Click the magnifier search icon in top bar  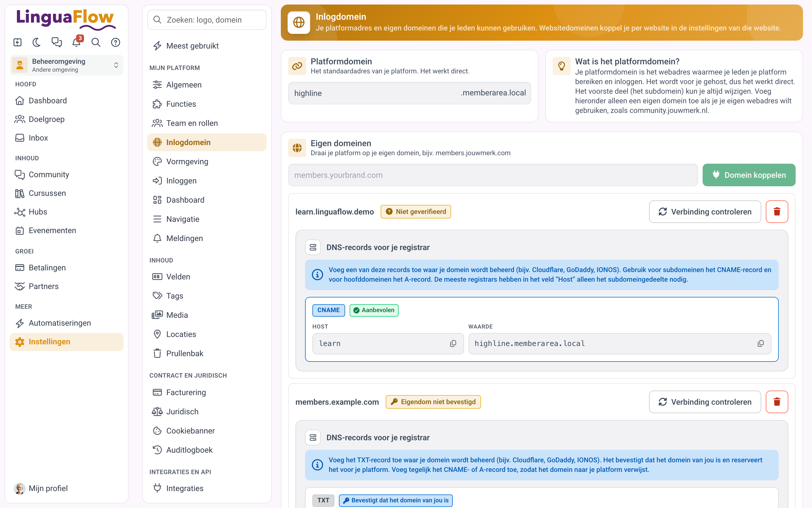[96, 42]
